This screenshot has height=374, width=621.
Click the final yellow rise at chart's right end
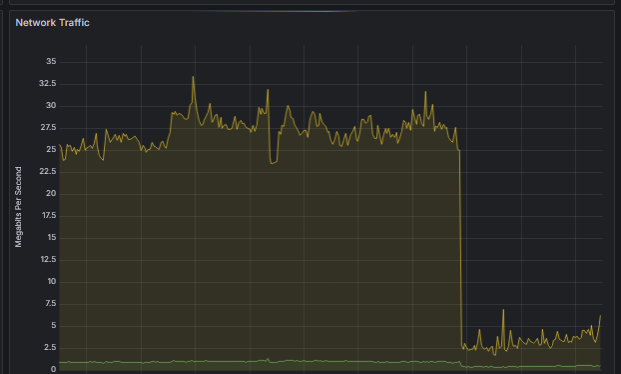tap(599, 325)
